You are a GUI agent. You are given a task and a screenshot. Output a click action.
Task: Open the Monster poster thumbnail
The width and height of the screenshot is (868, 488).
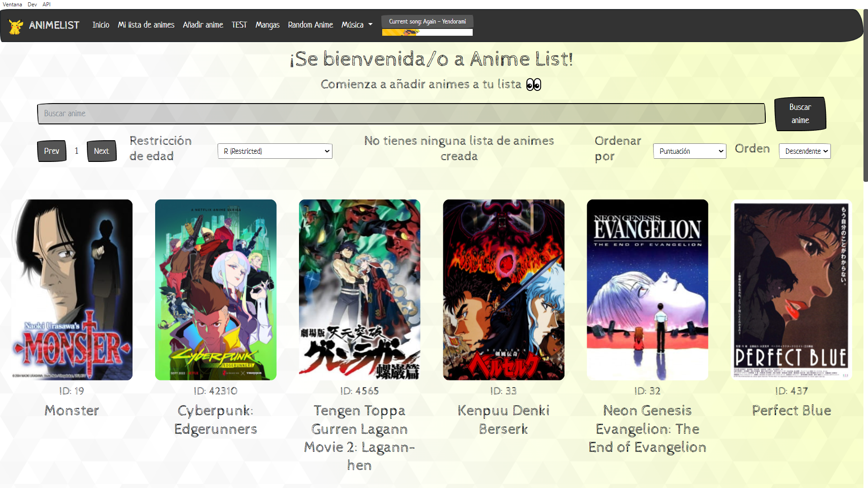pyautogui.click(x=72, y=290)
